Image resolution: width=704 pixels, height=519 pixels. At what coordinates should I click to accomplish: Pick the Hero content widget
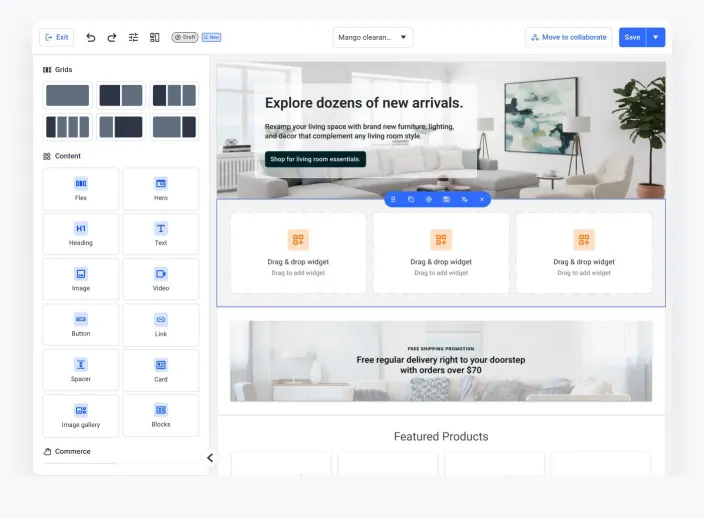(x=161, y=189)
